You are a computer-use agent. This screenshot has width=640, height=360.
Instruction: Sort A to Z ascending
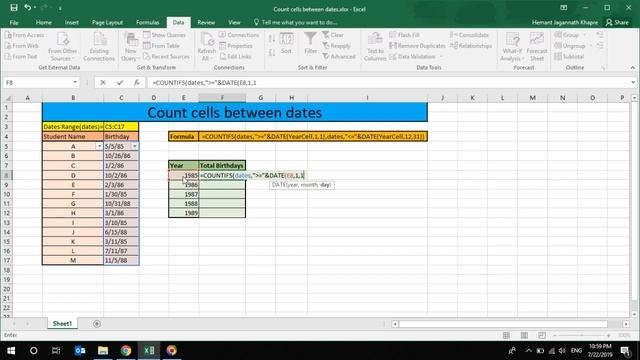point(272,39)
